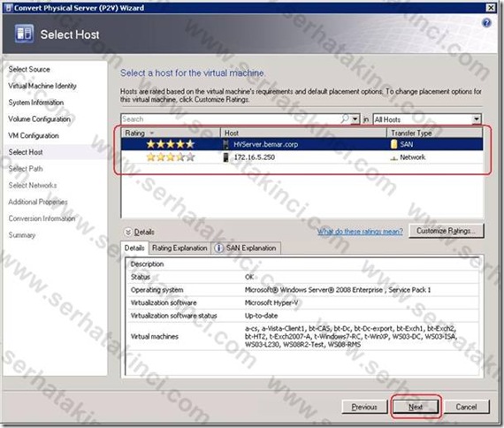Click the Customize Ratings button
This screenshot has width=504, height=428.
point(446,231)
